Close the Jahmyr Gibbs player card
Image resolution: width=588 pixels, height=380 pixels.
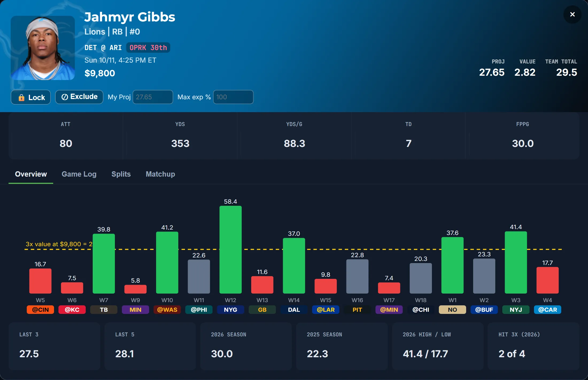572,14
